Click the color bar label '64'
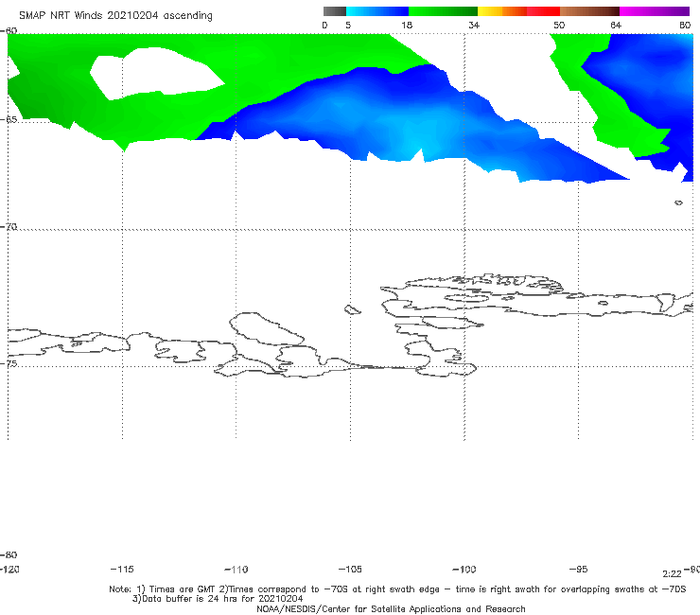The height and width of the screenshot is (615, 700). tap(616, 25)
